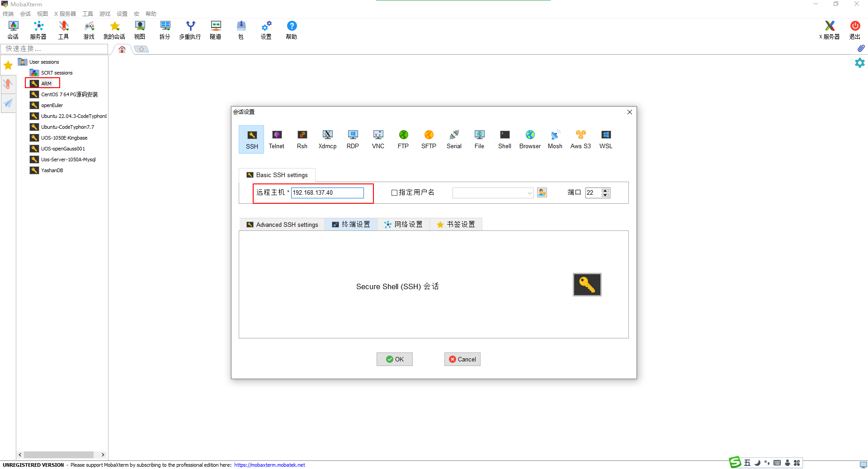The image size is (868, 469).
Task: Click X 服务器 icon at top right
Action: tap(830, 30)
